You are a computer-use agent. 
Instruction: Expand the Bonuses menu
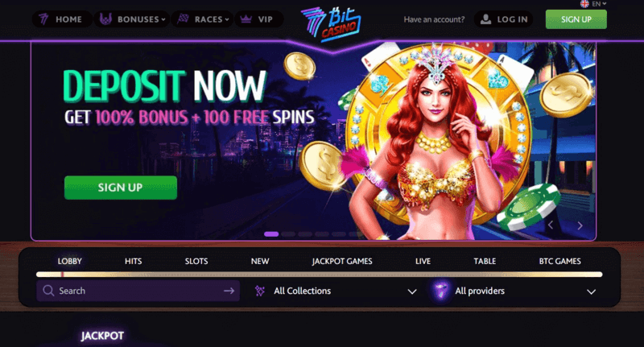pyautogui.click(x=132, y=19)
